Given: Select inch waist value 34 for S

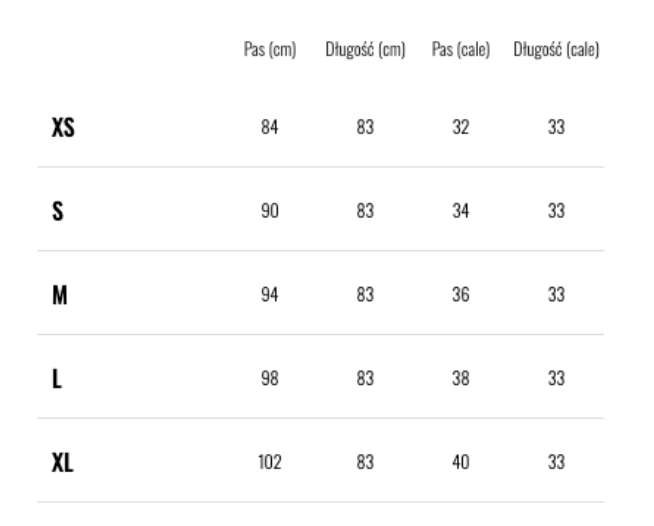Looking at the screenshot, I should tap(460, 212).
